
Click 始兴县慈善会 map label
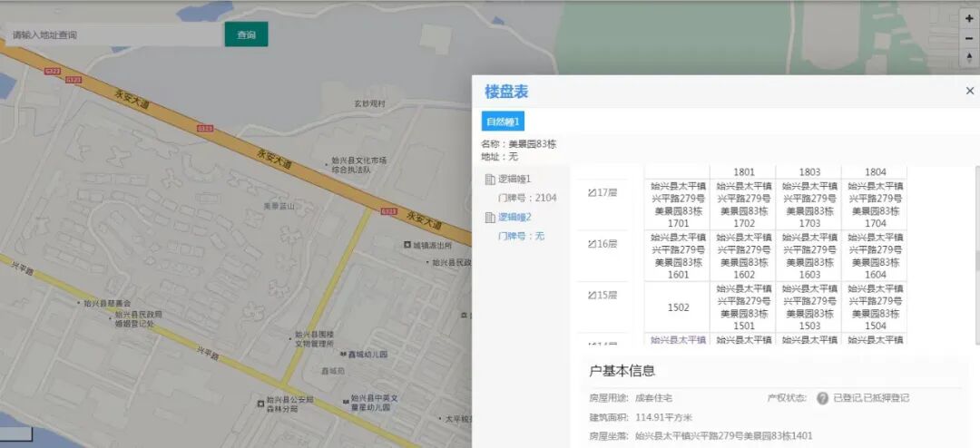pyautogui.click(x=107, y=303)
